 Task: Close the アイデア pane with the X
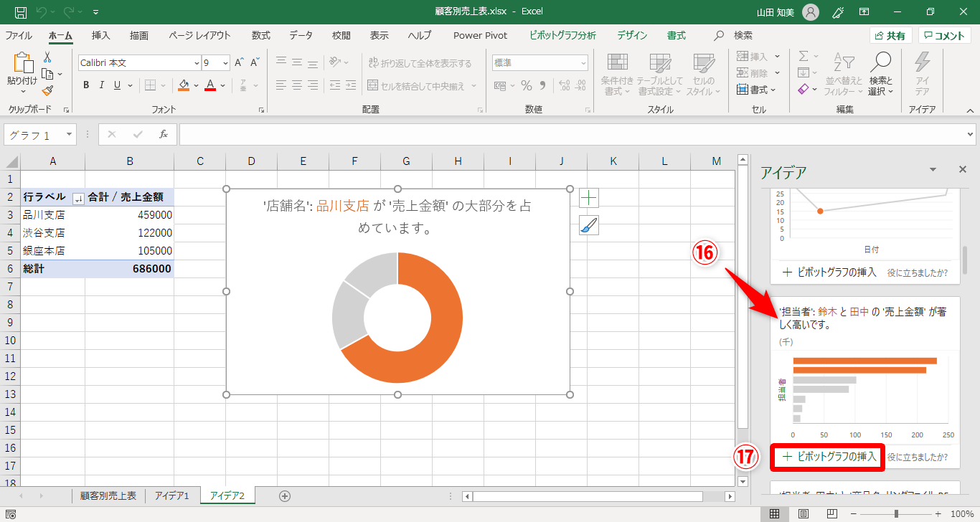(963, 170)
